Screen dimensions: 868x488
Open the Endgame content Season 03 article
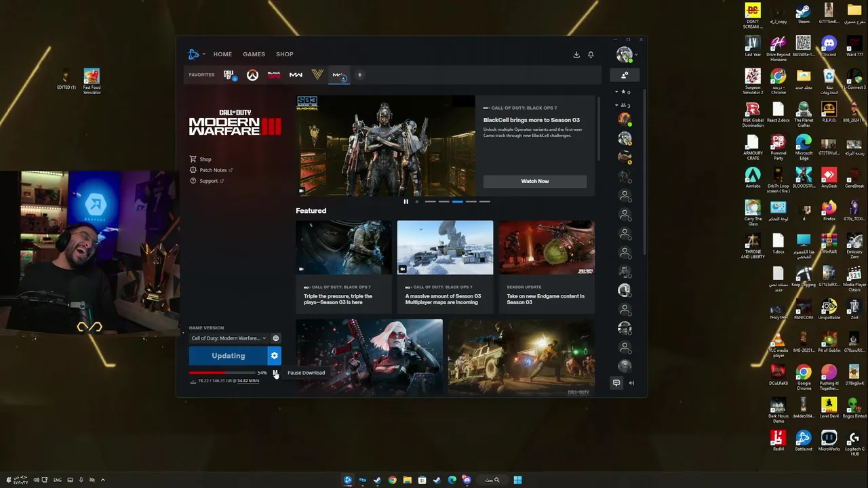pyautogui.click(x=547, y=267)
